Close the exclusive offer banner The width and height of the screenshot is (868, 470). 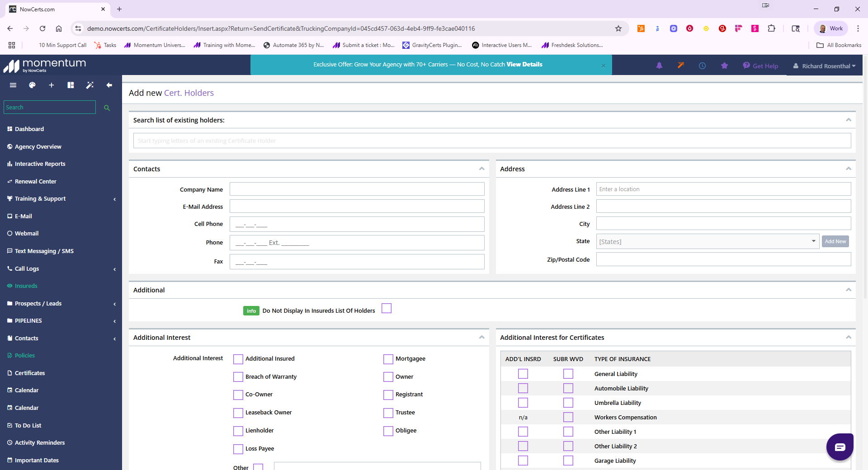click(x=603, y=66)
